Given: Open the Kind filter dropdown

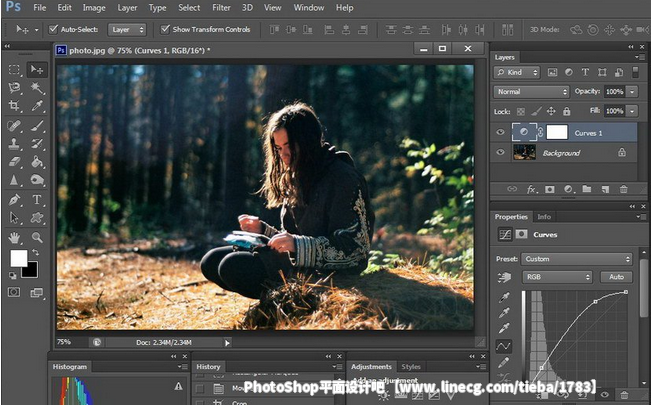Looking at the screenshot, I should (517, 72).
